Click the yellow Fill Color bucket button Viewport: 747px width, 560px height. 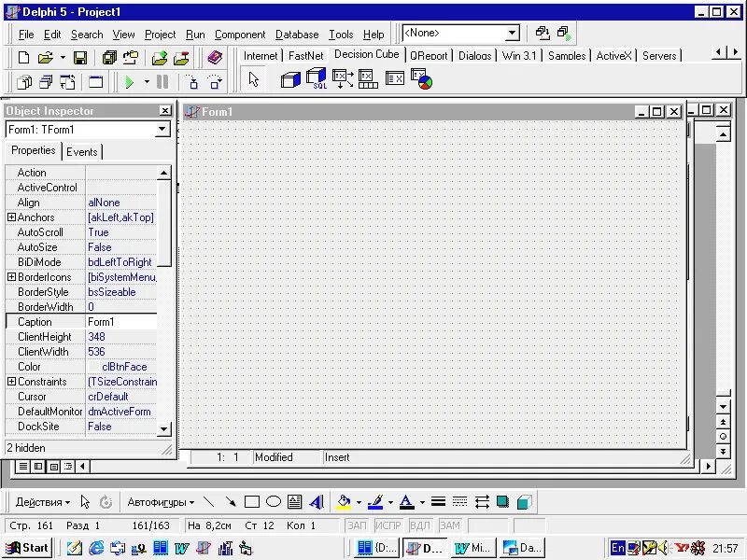344,501
